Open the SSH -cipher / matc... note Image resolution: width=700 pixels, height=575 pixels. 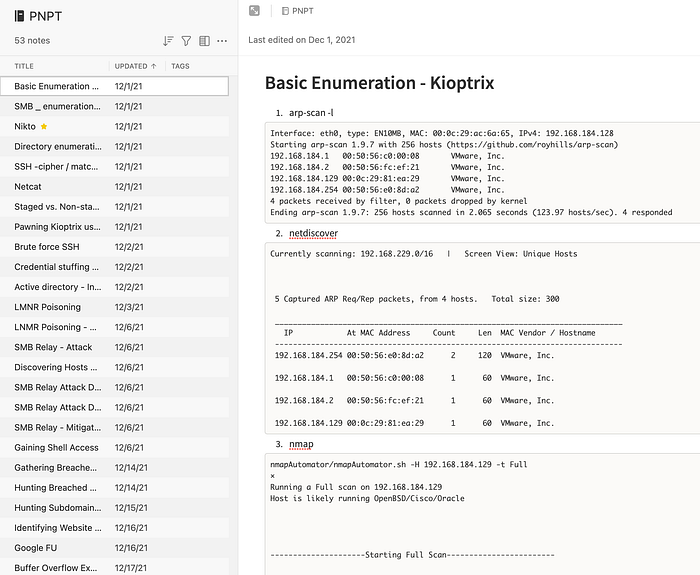pos(114,167)
